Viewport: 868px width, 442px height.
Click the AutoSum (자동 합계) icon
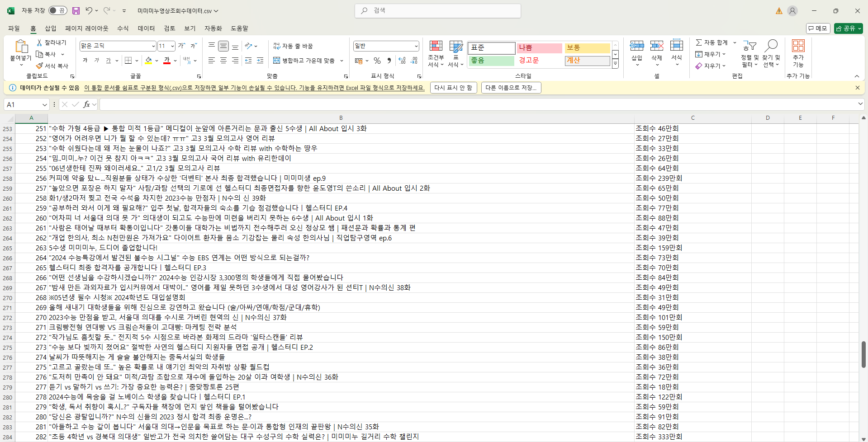click(x=699, y=42)
